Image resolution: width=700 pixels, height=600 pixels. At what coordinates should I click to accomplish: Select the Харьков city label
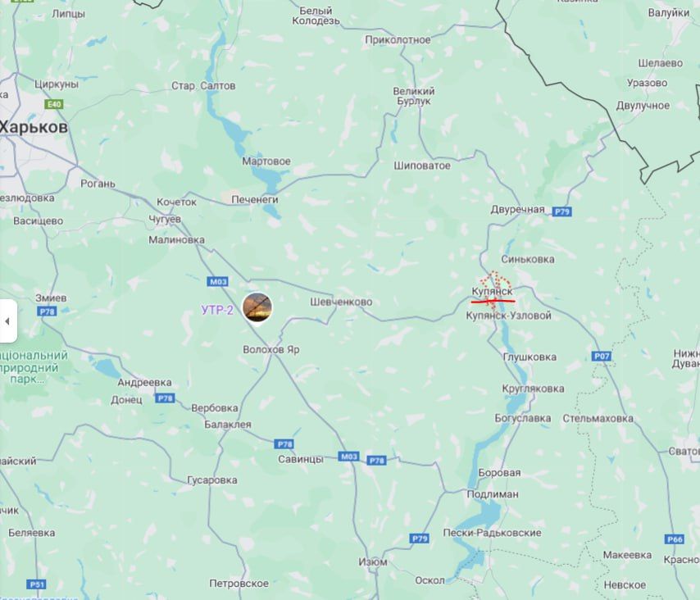point(34,127)
